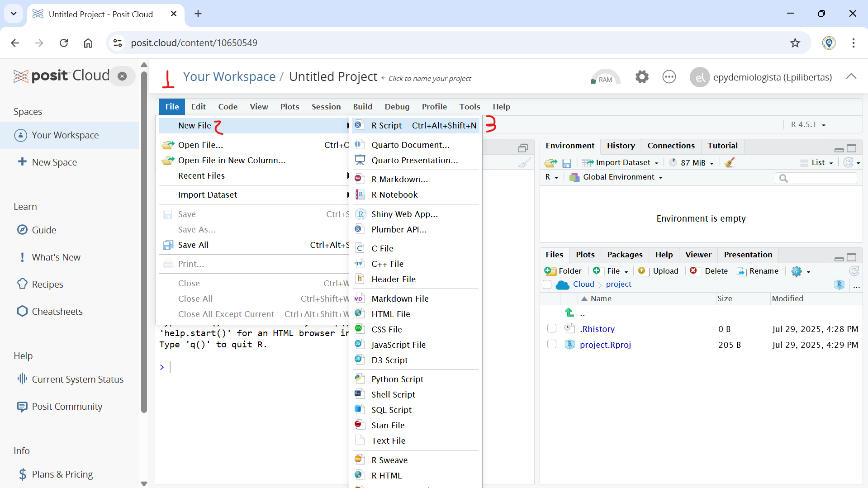
Task: Open project settings gear icon in header
Action: click(641, 77)
